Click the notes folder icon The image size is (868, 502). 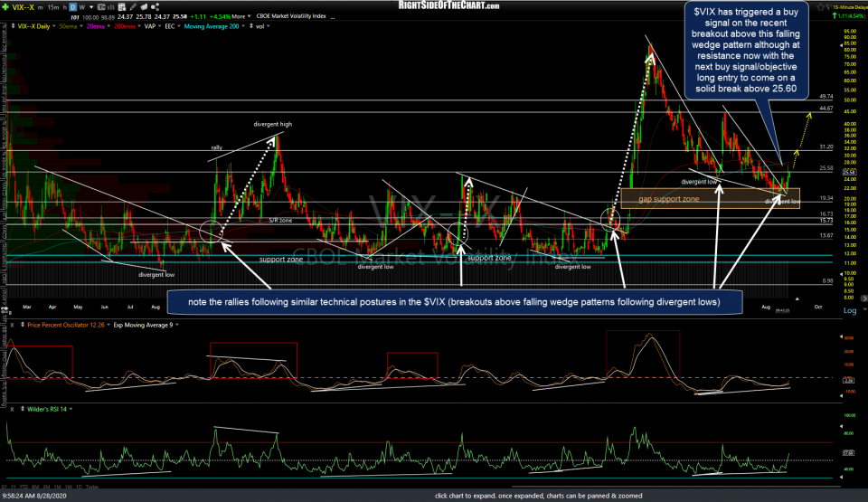[144, 7]
